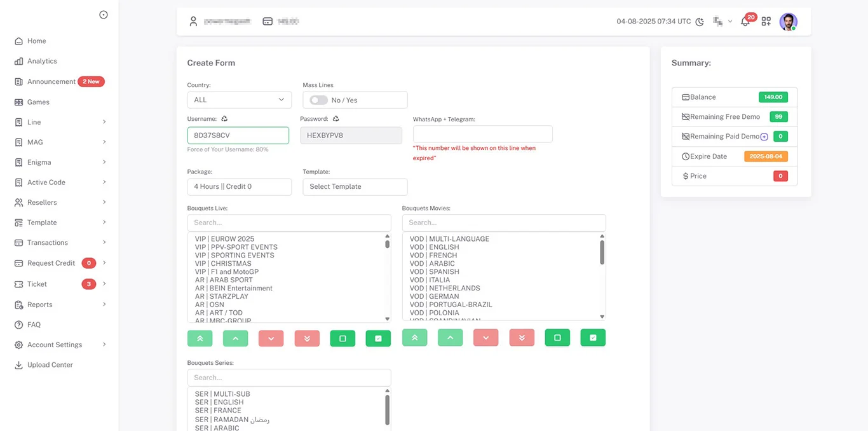Click the Password field HEXBYPV8
Image resolution: width=868 pixels, height=431 pixels.
[x=351, y=135]
